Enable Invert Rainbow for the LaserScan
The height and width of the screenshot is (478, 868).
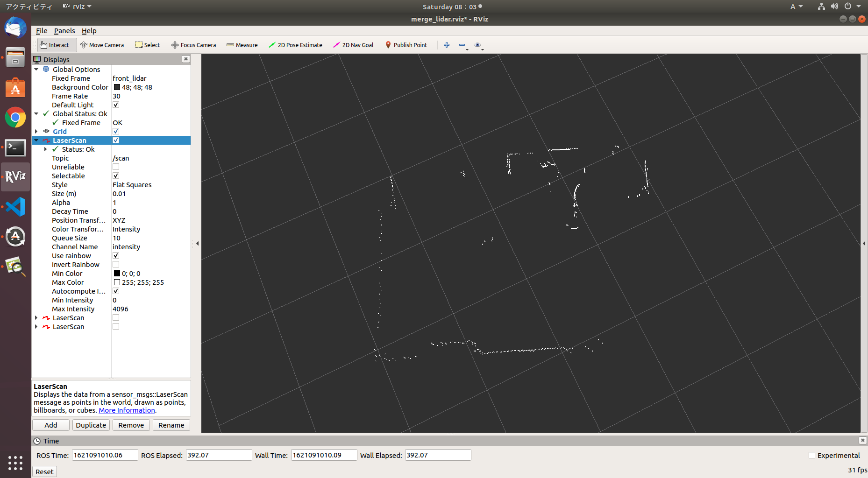tap(115, 264)
